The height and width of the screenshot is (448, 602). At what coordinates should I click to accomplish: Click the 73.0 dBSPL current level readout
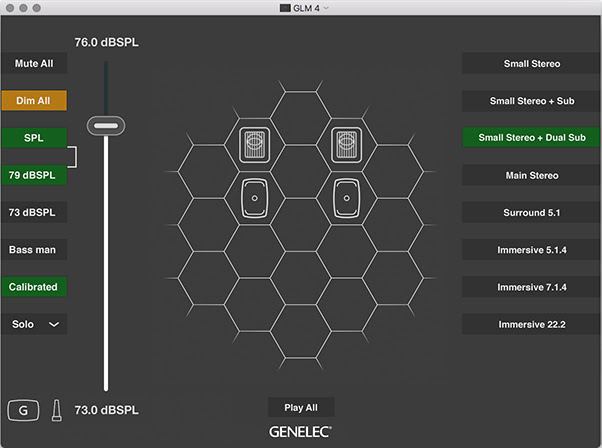pos(106,410)
